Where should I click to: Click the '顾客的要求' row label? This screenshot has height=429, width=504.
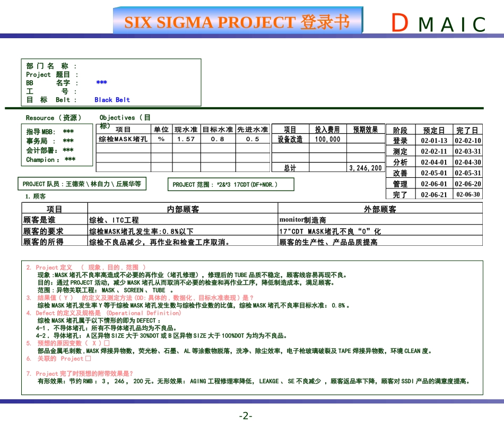[55, 230]
